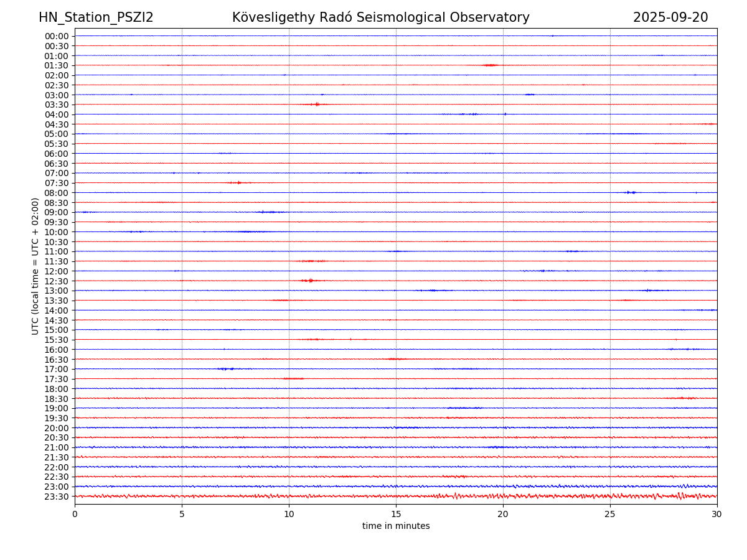Select the 23:30 time row label
This screenshot has width=747, height=560.
(x=57, y=497)
